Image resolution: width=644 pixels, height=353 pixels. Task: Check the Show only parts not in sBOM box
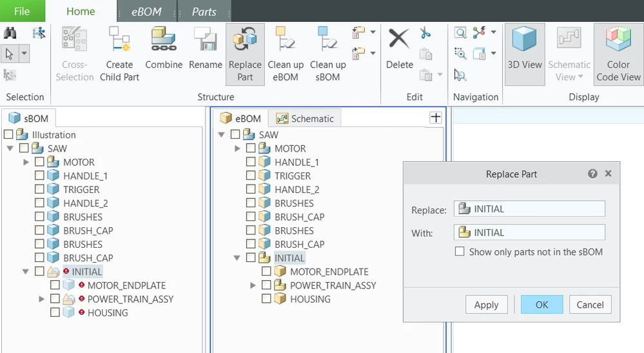(460, 252)
